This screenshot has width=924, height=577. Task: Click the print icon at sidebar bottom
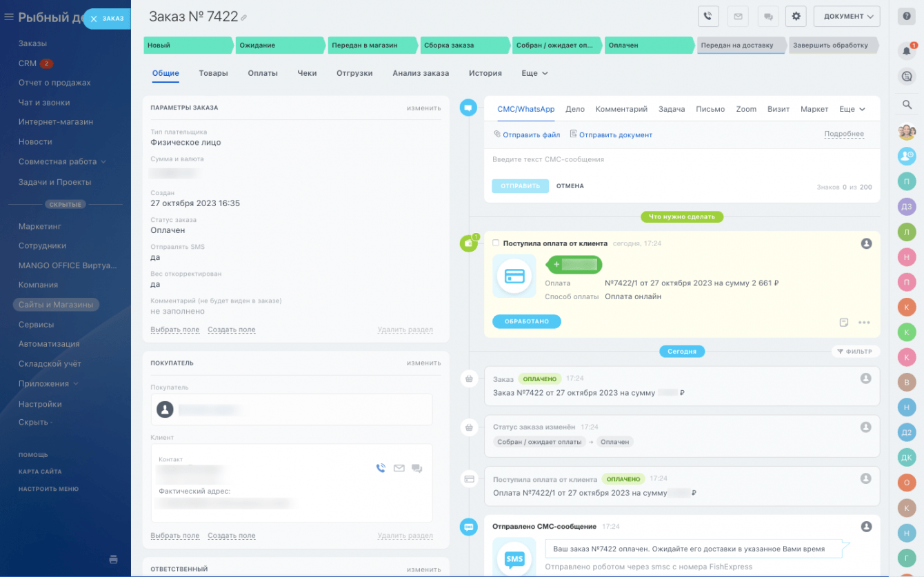click(x=114, y=559)
